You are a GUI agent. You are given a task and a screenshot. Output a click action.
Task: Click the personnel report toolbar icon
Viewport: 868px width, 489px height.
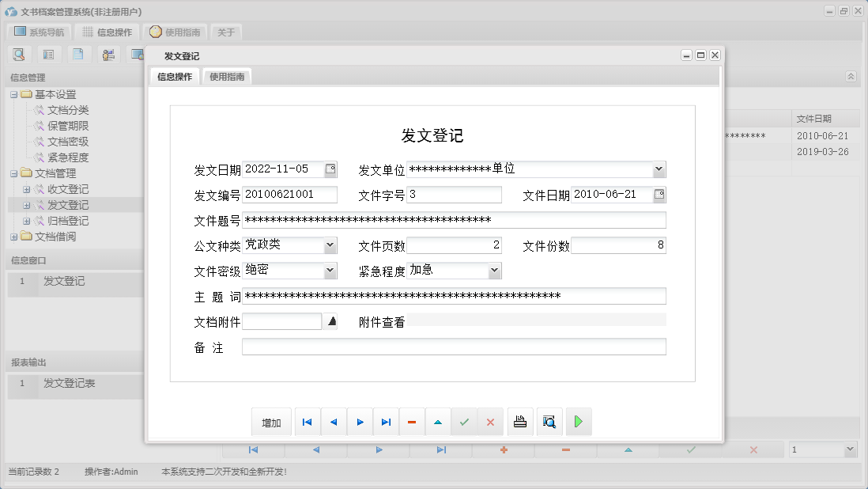[109, 54]
